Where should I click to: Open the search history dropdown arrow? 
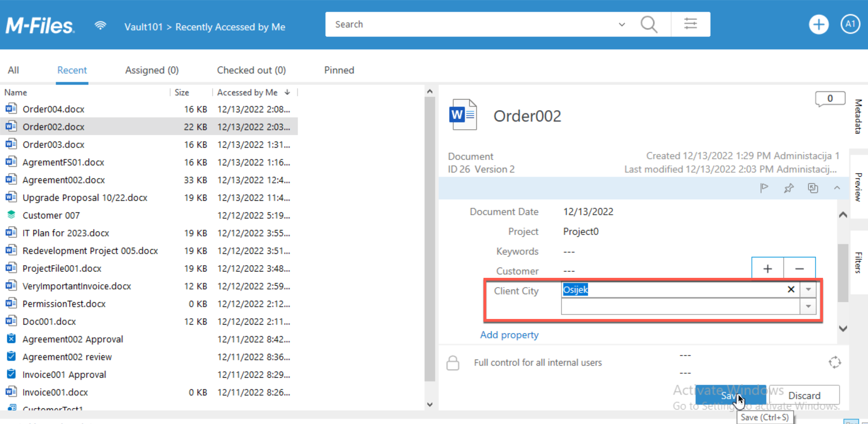(622, 24)
